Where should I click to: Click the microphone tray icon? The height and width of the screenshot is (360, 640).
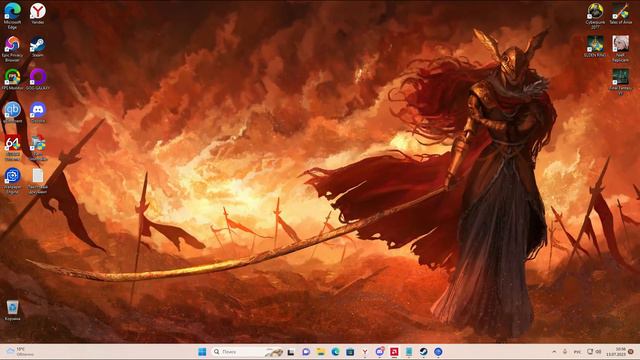[565, 352]
